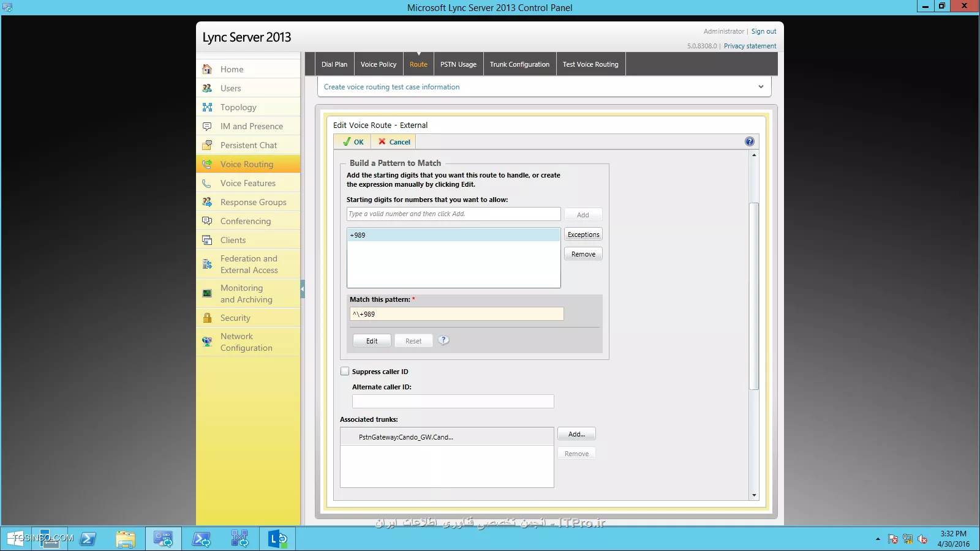
Task: Open the PowerShell taskbar icon
Action: coord(88,539)
